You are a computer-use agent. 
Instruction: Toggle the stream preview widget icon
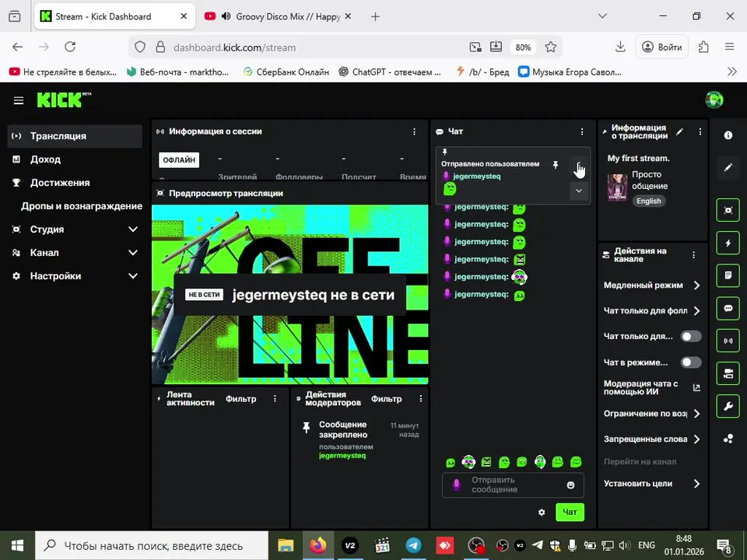click(x=728, y=210)
